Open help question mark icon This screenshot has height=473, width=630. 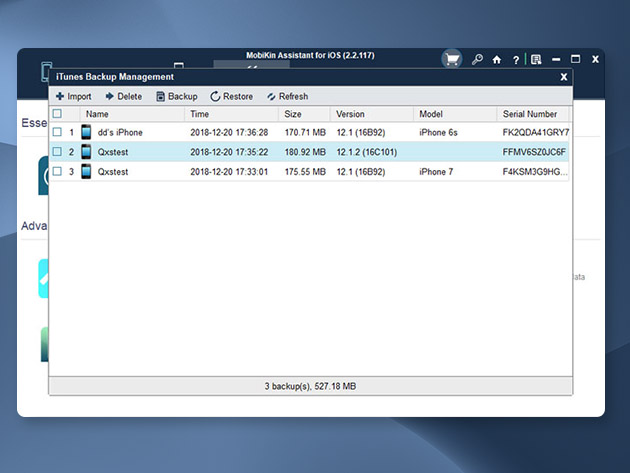click(515, 60)
